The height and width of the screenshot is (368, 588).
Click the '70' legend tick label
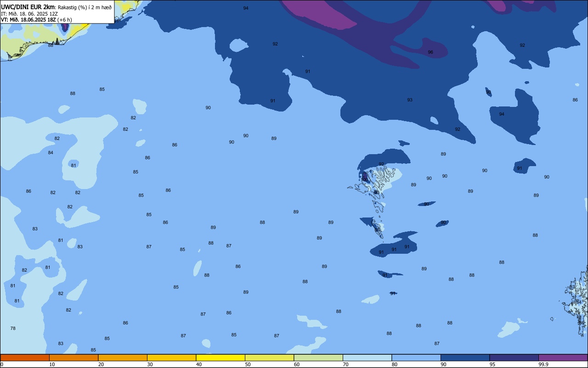(346, 364)
